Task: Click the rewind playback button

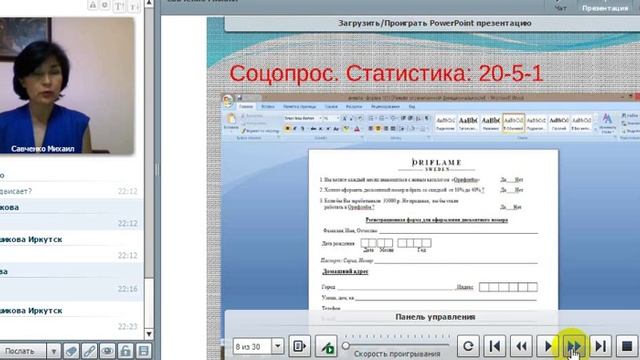Action: coord(521,346)
